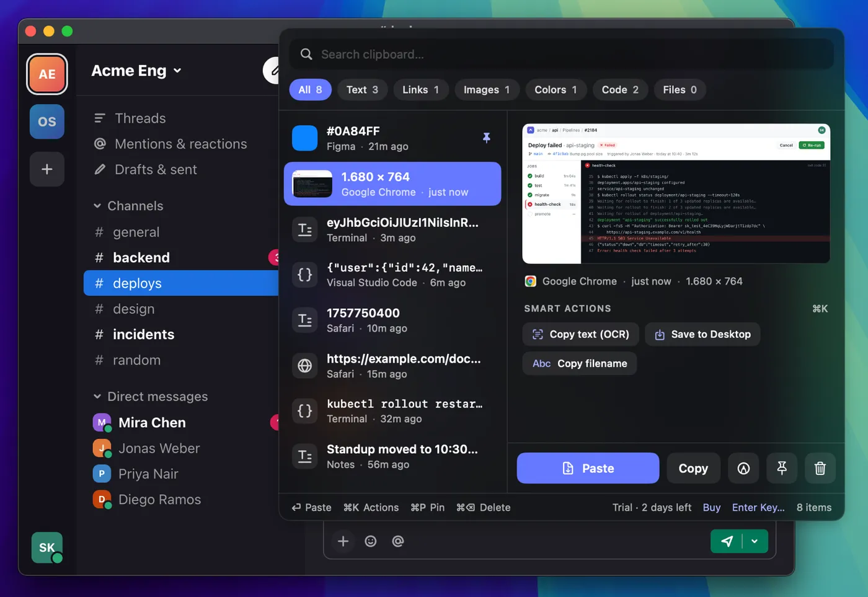
Task: Click the Buy link in footer
Action: (712, 508)
